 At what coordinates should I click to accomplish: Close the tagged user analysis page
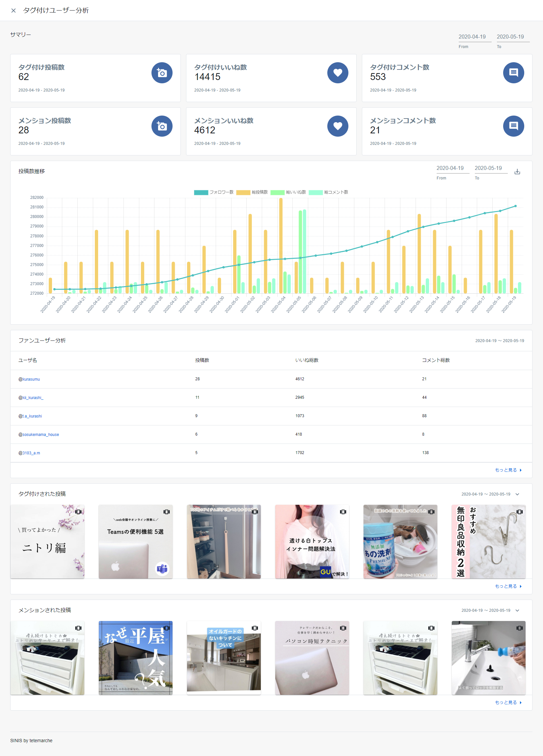coord(13,11)
